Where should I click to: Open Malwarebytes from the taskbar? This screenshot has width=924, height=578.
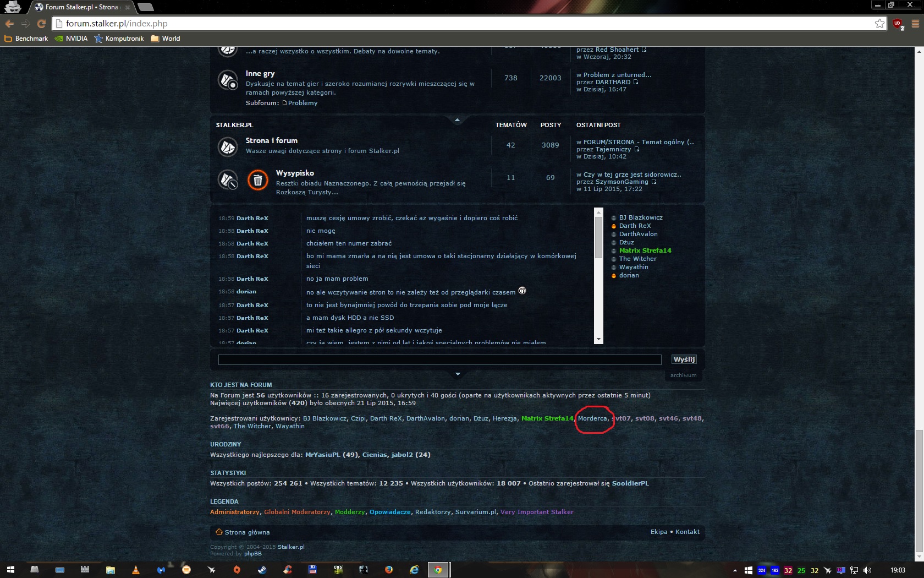[x=161, y=570]
